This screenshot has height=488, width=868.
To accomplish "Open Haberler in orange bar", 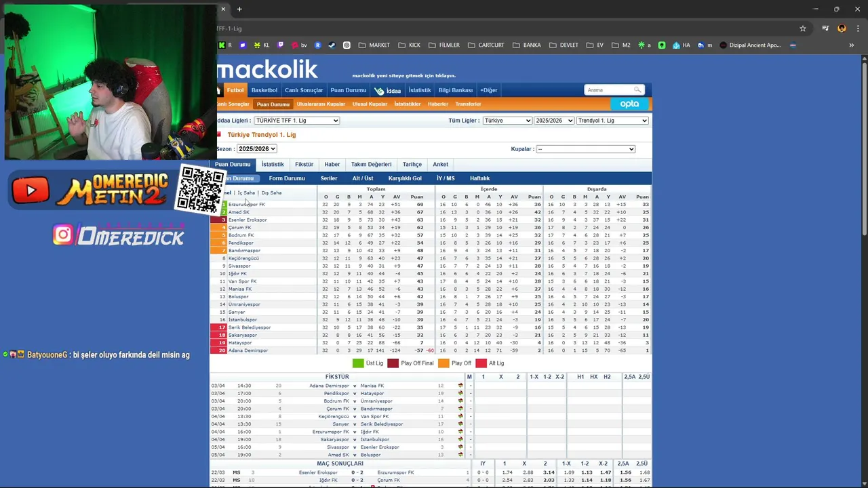I will click(438, 104).
